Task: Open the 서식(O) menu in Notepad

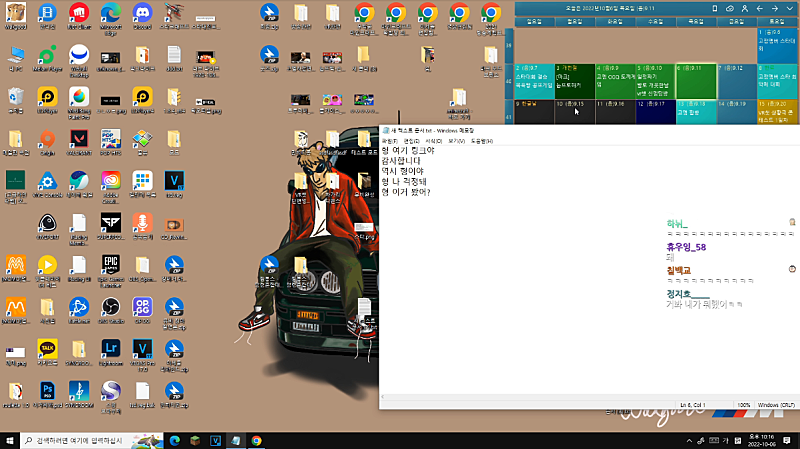Action: click(434, 141)
